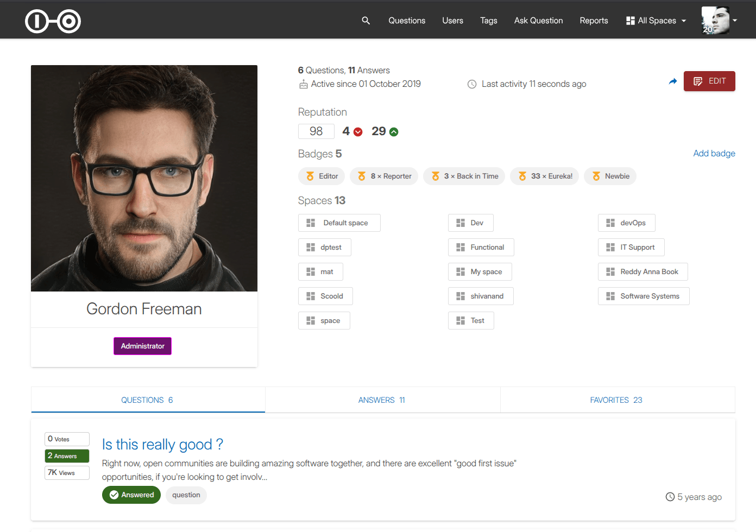Open the Users page
The height and width of the screenshot is (532, 756).
tap(452, 21)
